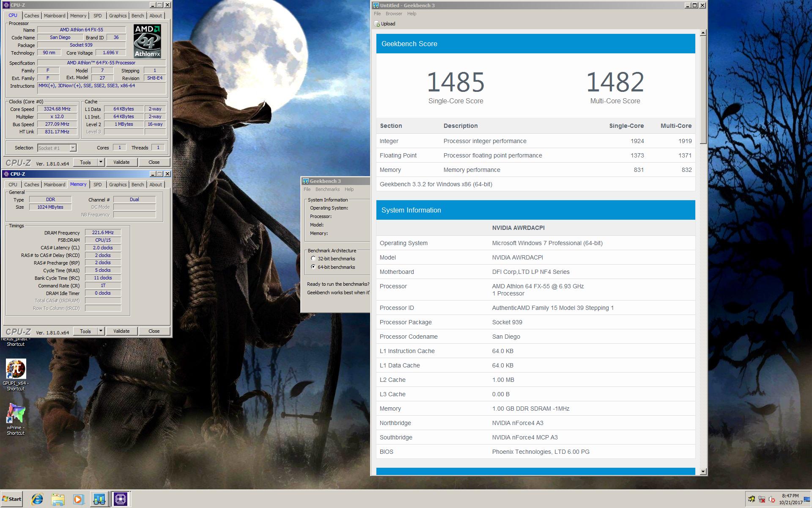Click Validate button in lower CPU-Z

click(121, 331)
